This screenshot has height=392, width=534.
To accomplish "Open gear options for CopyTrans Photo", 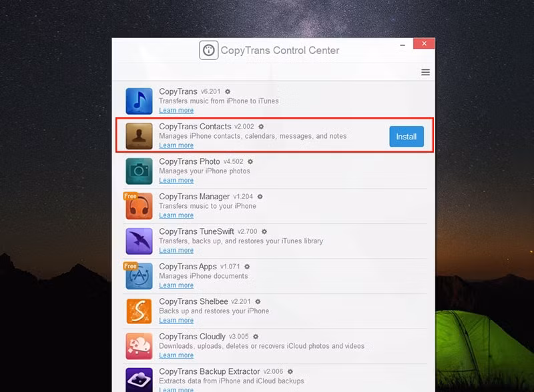I will click(250, 161).
